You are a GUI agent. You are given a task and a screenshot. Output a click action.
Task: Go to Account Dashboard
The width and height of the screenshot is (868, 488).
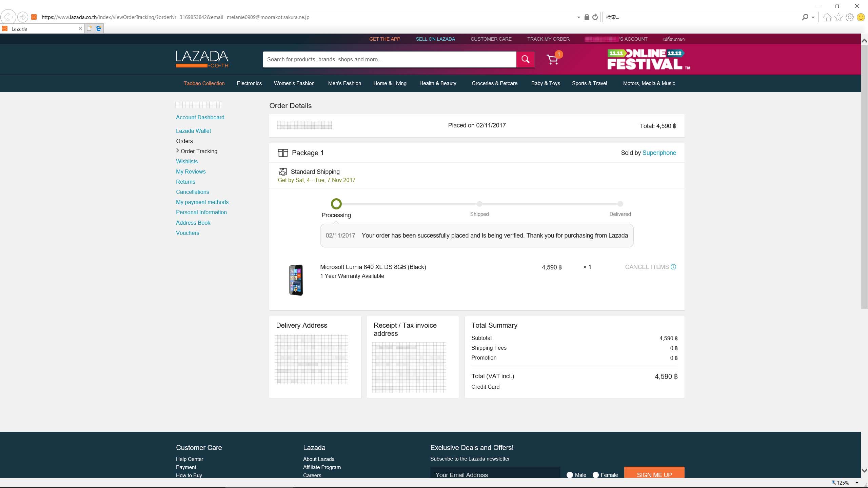[200, 117]
